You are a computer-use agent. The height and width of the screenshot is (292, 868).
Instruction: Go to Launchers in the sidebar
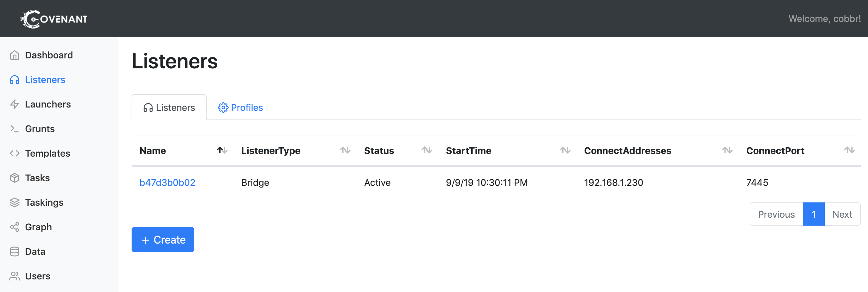pyautogui.click(x=48, y=104)
